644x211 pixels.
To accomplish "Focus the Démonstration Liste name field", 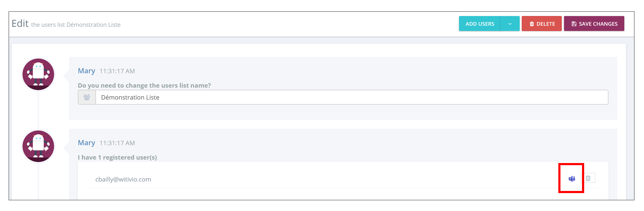I will [x=352, y=97].
